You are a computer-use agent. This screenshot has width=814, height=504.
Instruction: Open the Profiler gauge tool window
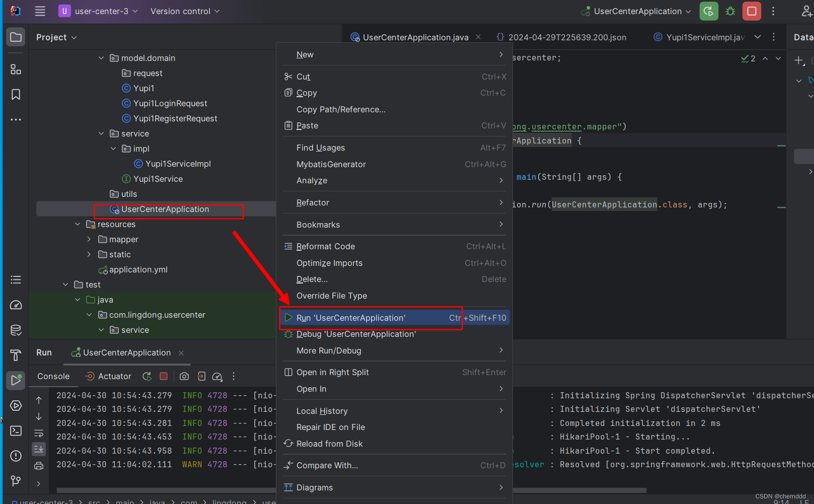click(x=16, y=305)
